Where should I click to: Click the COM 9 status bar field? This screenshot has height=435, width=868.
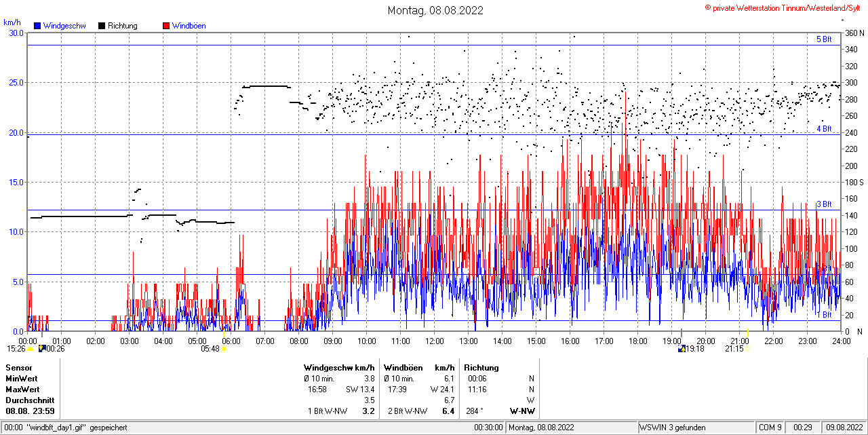tap(770, 428)
